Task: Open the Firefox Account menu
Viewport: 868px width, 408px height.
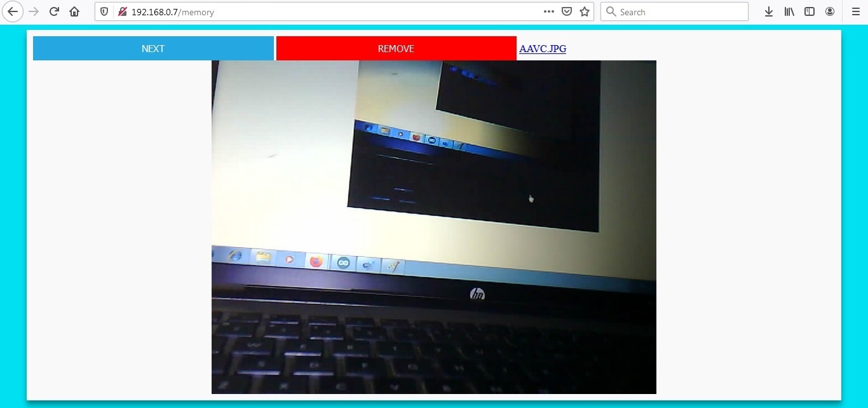Action: (830, 11)
